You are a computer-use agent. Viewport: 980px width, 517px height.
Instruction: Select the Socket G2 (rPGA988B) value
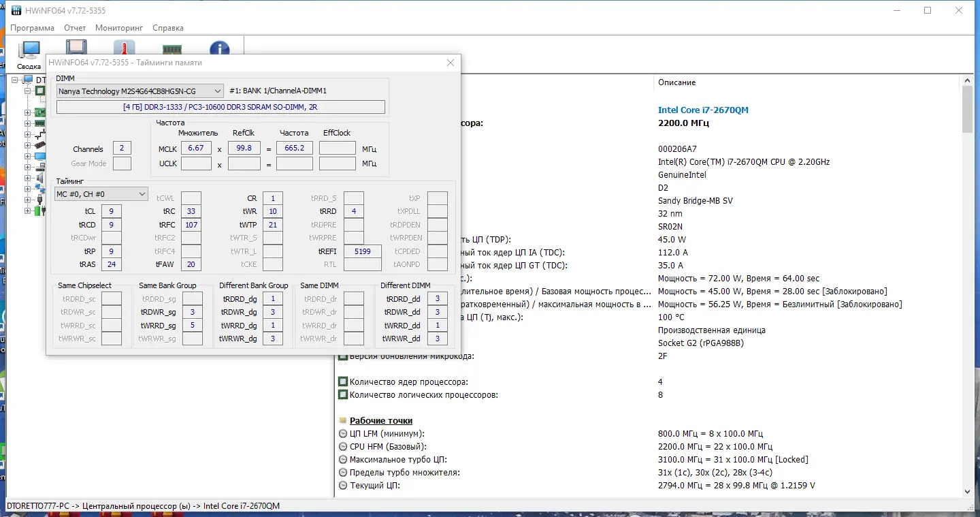(701, 343)
